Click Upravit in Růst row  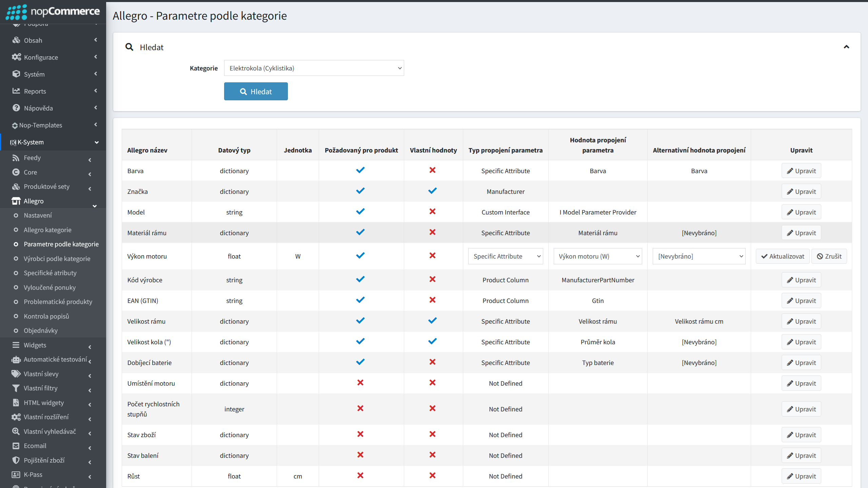tap(801, 476)
